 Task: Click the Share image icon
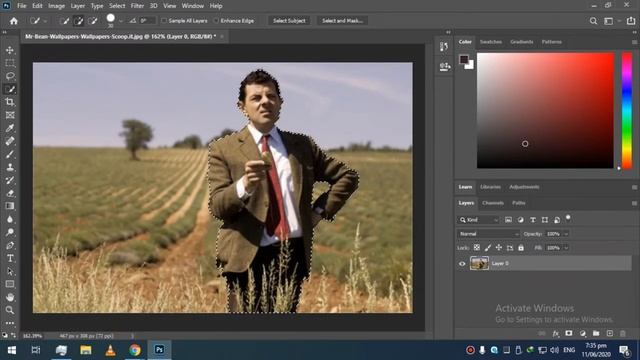click(631, 21)
